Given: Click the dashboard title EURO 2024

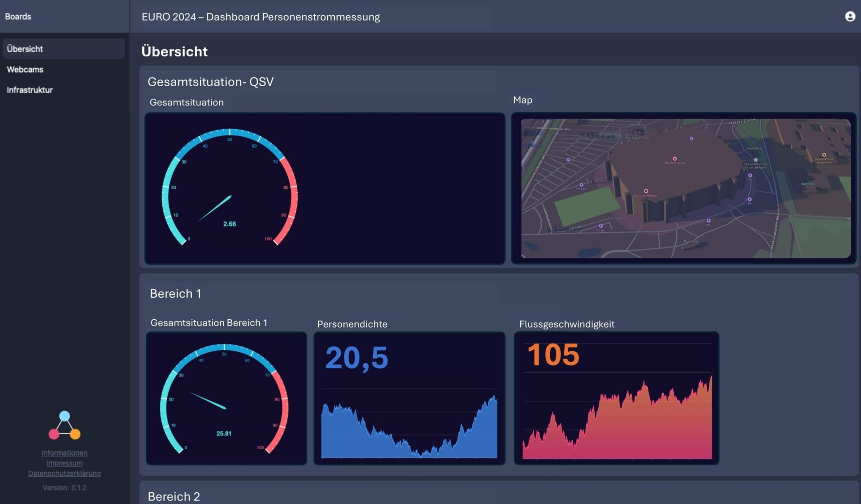Looking at the screenshot, I should [x=261, y=17].
